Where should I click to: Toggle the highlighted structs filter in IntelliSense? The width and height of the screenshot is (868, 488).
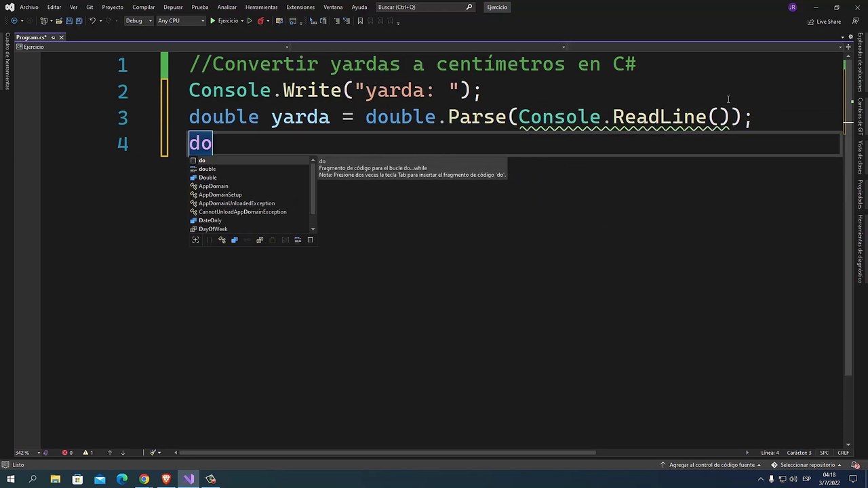point(235,240)
